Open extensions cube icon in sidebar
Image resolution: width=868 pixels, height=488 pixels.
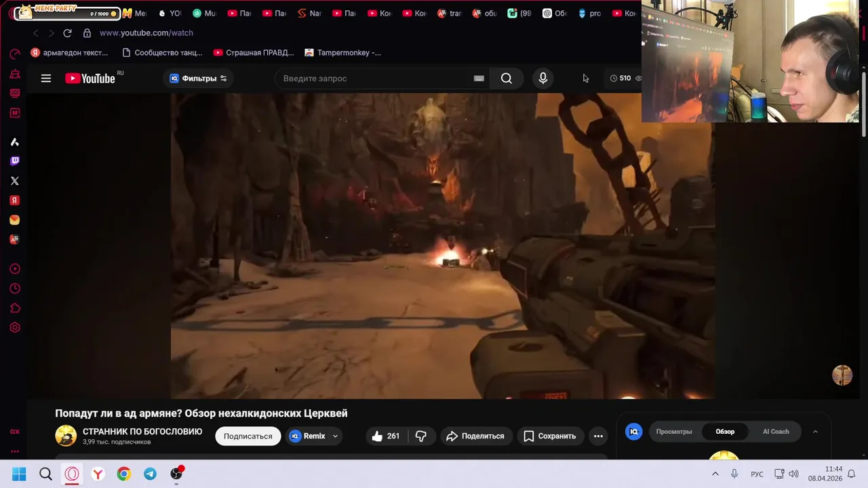[15, 308]
